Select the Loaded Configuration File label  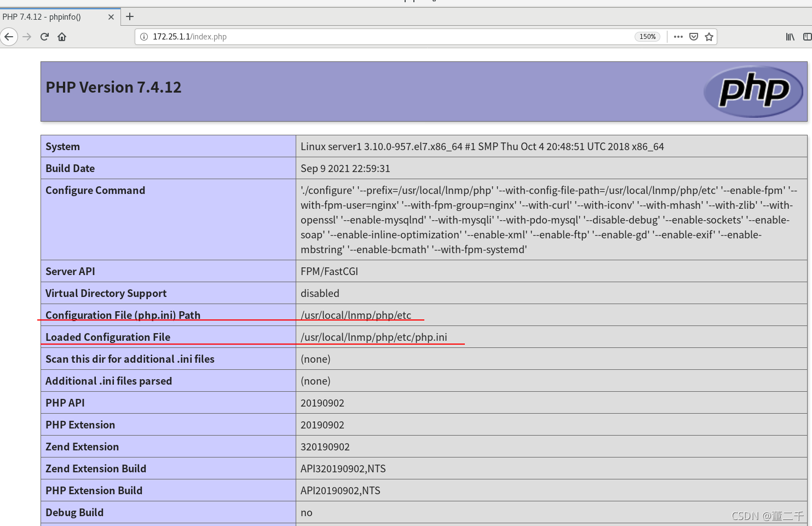108,337
